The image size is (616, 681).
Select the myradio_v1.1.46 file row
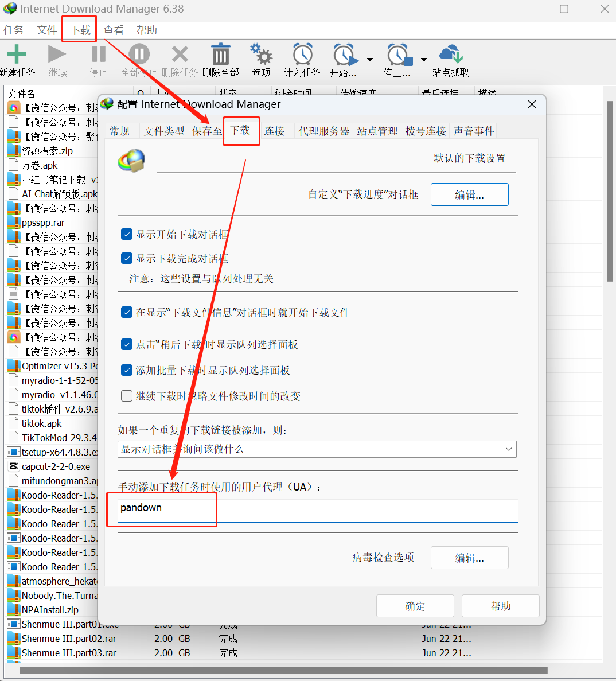coord(52,394)
